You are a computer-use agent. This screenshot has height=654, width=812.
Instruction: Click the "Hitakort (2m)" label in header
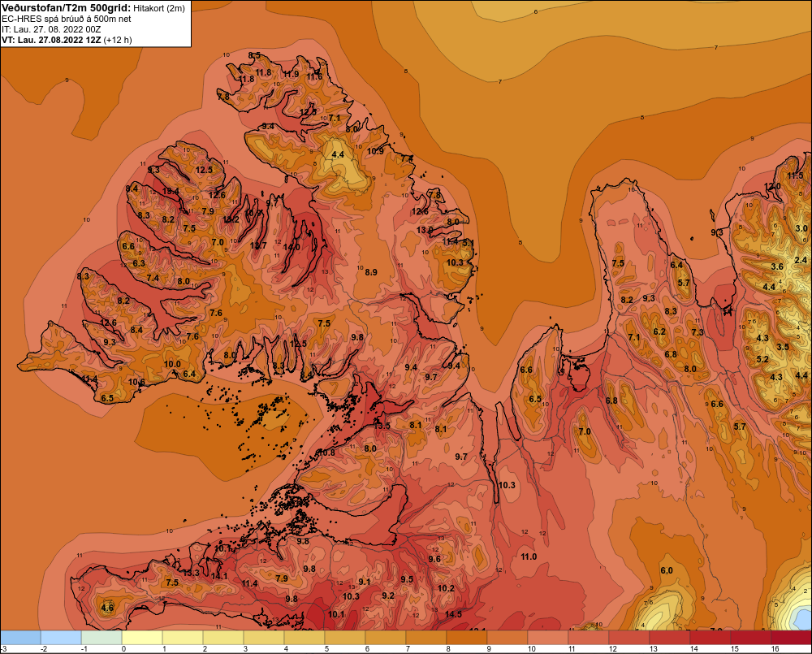[x=159, y=8]
